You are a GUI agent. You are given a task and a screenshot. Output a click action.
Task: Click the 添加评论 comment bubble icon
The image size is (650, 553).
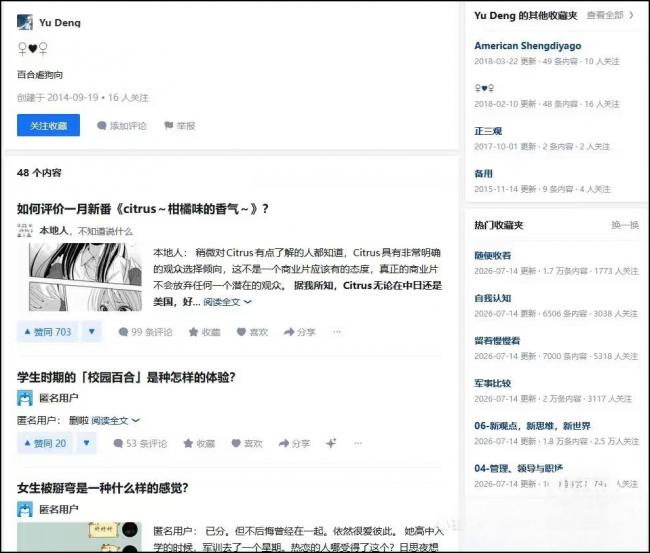coord(102,125)
